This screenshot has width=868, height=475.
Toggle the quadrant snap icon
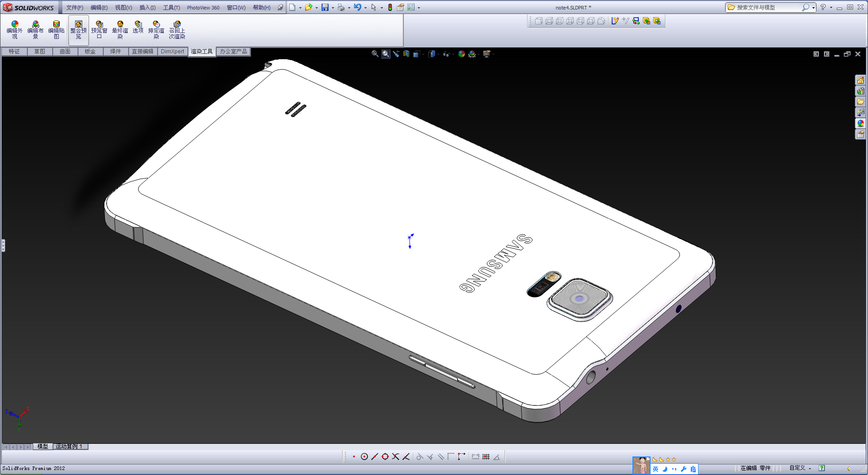point(385,457)
